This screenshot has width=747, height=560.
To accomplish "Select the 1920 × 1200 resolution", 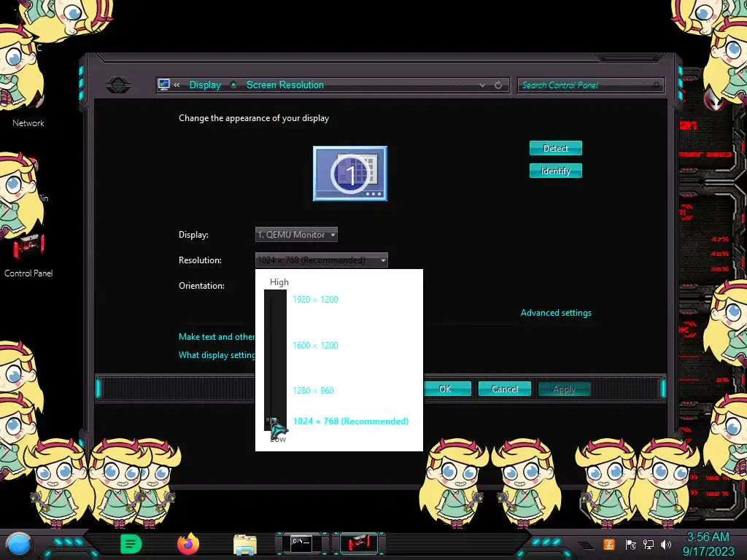I will (315, 300).
